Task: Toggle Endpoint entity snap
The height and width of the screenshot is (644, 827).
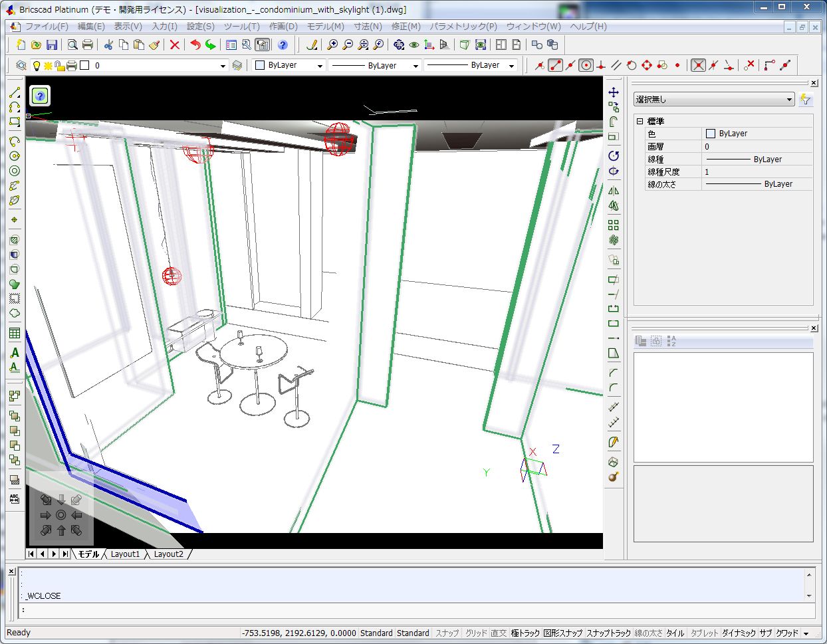Action: [x=555, y=65]
